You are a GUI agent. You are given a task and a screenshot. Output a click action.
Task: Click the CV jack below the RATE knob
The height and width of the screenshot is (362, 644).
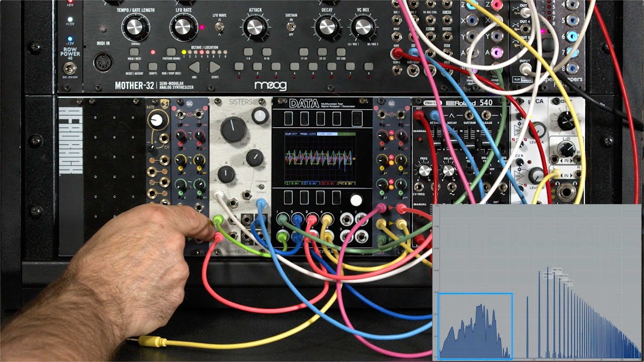point(164,139)
